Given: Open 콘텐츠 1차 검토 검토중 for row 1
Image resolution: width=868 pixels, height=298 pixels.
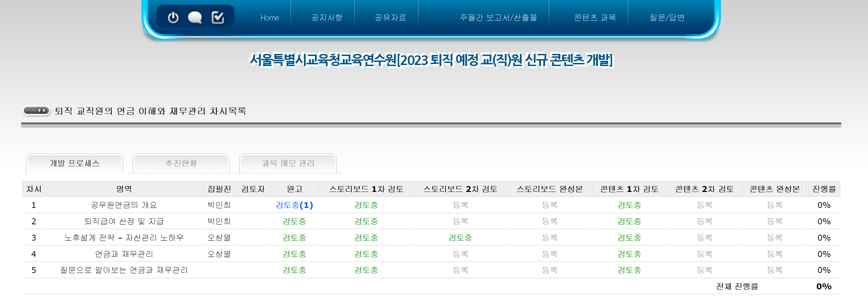Looking at the screenshot, I should click(629, 205).
